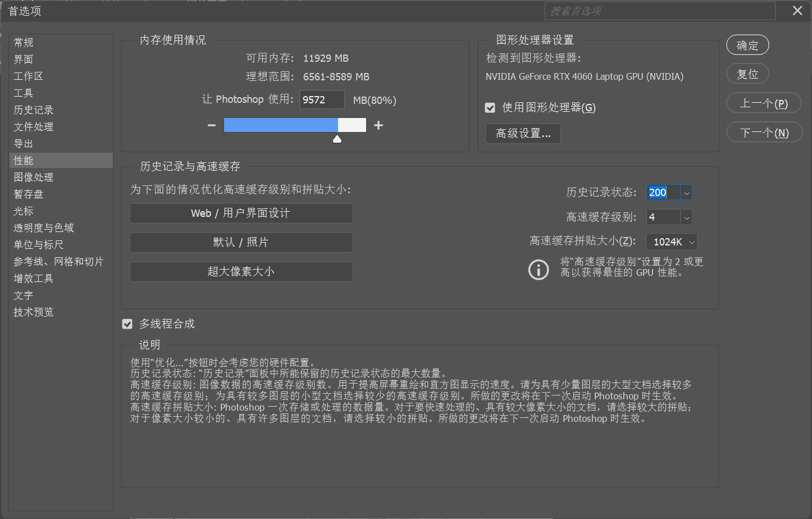Select 暂存盘 category
Screen dimensions: 812x519
(x=61, y=194)
